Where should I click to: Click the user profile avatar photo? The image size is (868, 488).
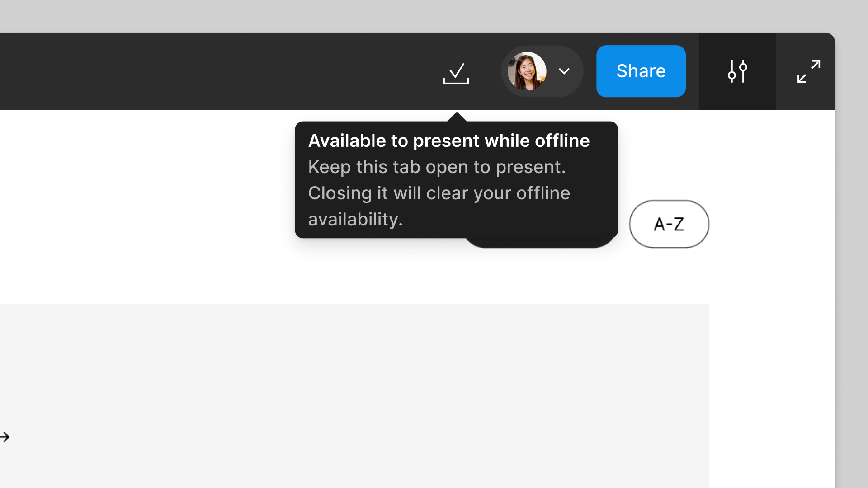tap(527, 71)
